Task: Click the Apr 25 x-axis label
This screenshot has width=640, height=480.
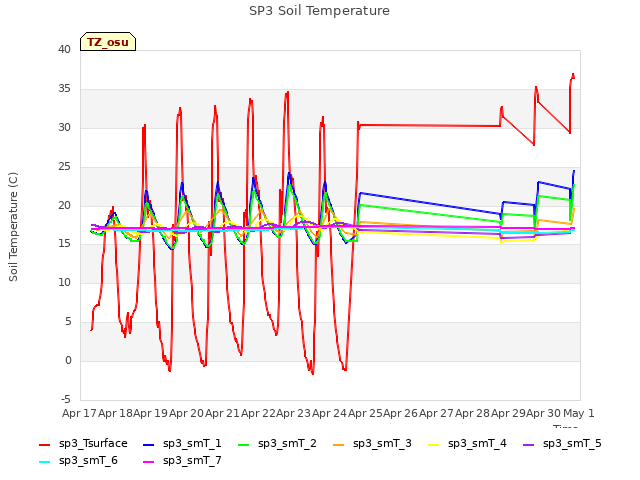Action: point(365,413)
